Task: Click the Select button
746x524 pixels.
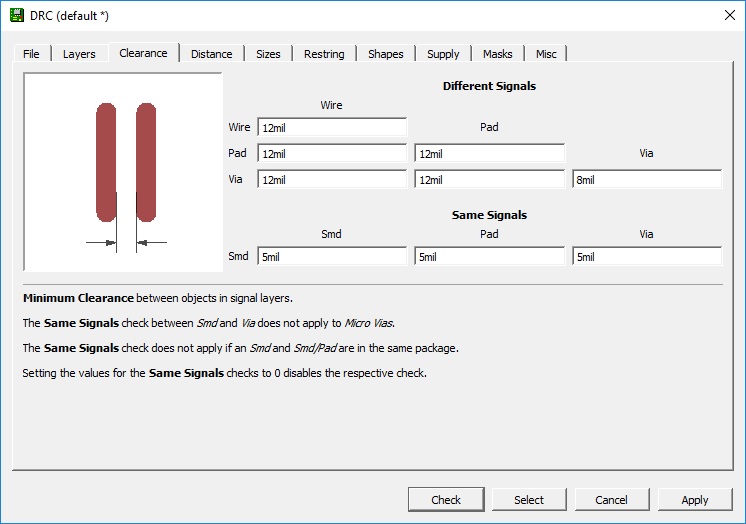Action: coord(529,500)
